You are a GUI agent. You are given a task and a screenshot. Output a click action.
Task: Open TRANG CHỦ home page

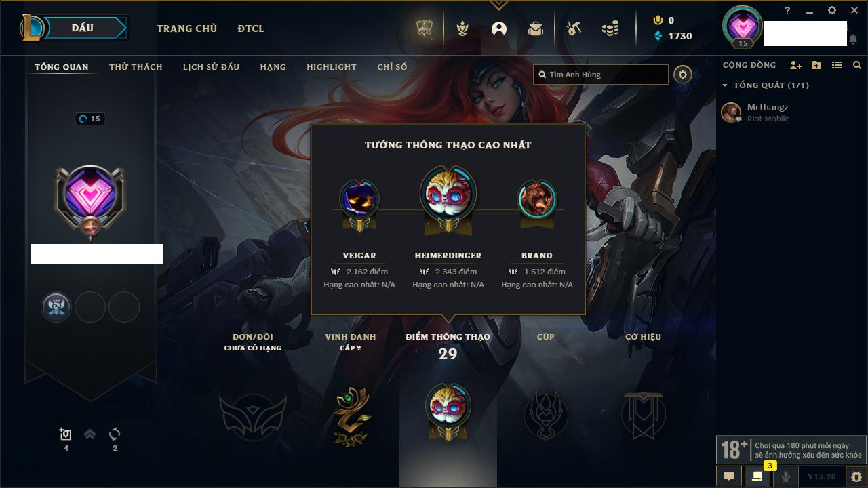186,28
